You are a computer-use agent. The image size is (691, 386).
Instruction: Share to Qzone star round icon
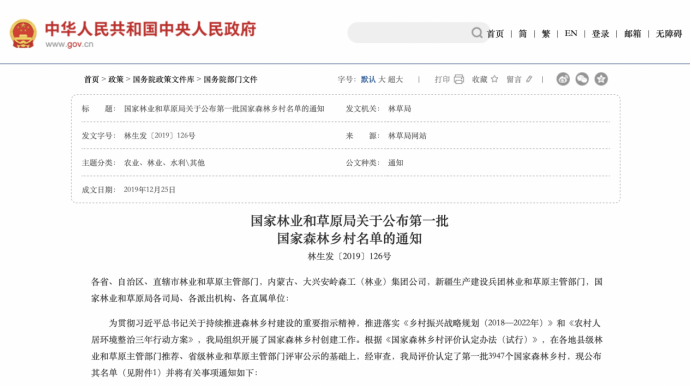(601, 79)
